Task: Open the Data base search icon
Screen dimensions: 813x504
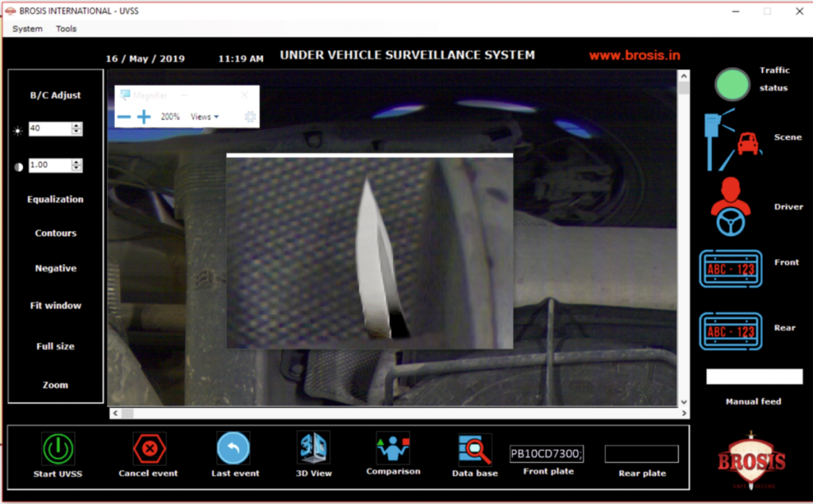Action: point(474,449)
